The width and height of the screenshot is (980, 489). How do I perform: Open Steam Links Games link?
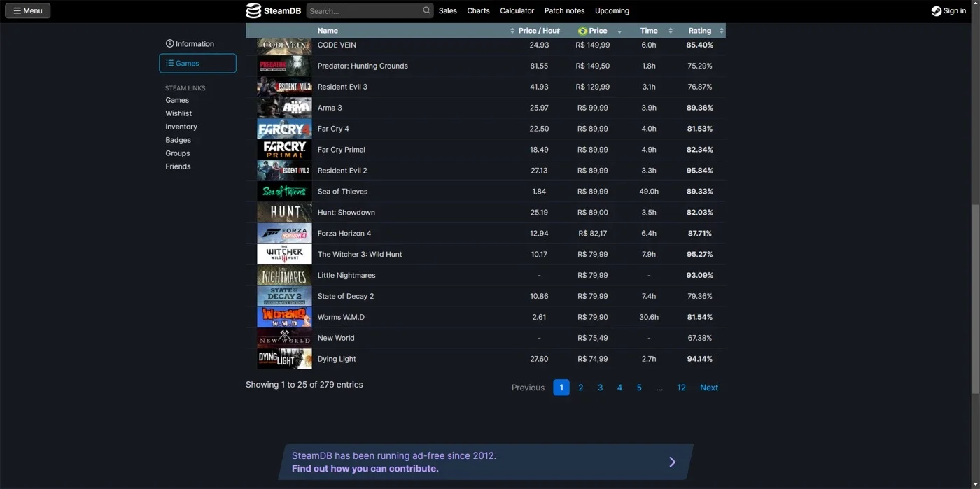tap(177, 100)
